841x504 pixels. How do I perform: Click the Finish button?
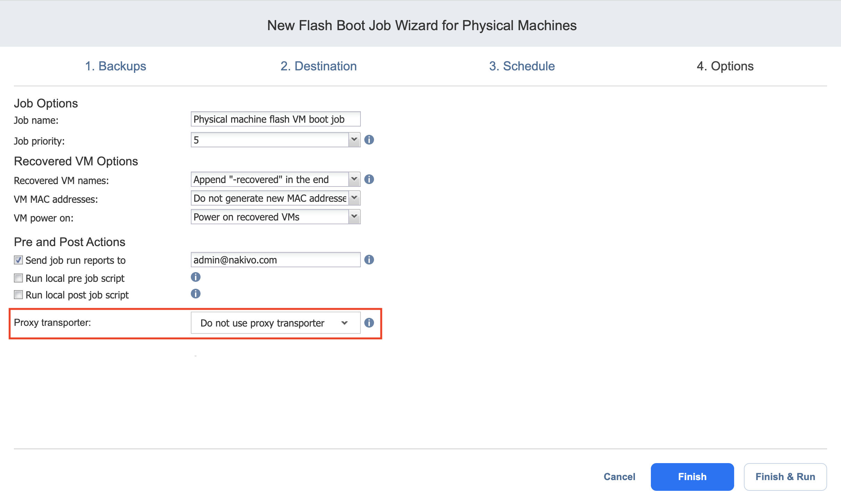[x=692, y=477]
